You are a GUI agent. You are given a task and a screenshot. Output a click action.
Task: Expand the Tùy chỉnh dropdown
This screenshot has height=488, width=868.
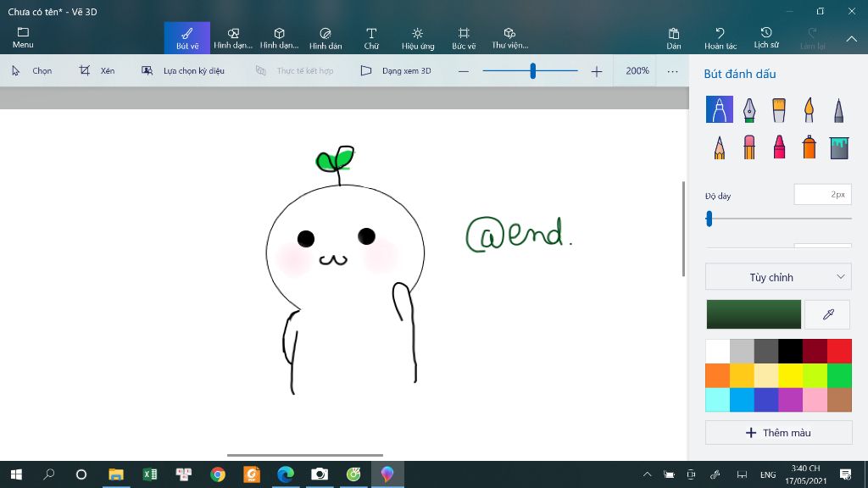(x=778, y=277)
